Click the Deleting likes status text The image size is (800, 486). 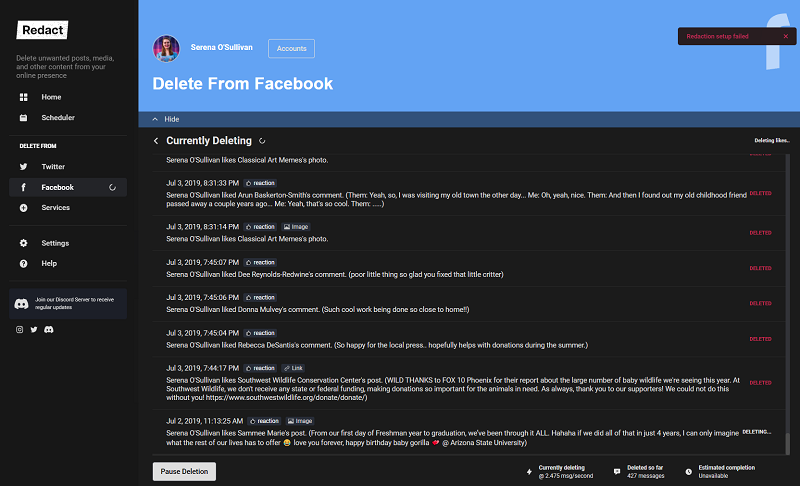point(772,140)
